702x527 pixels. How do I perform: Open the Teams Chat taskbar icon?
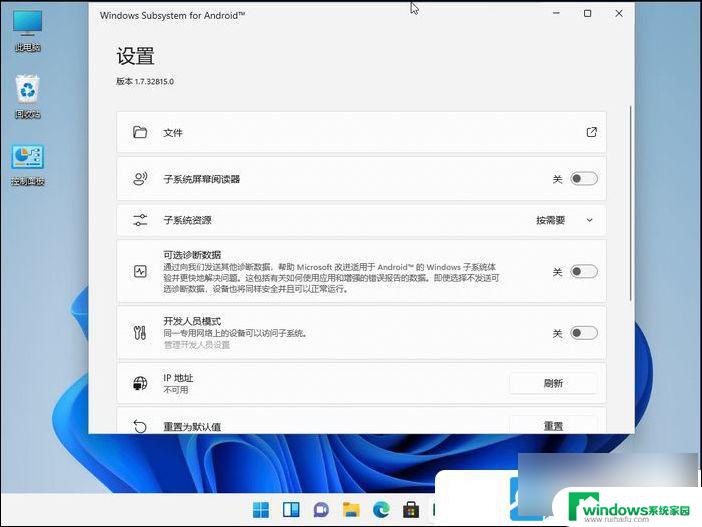tap(321, 510)
